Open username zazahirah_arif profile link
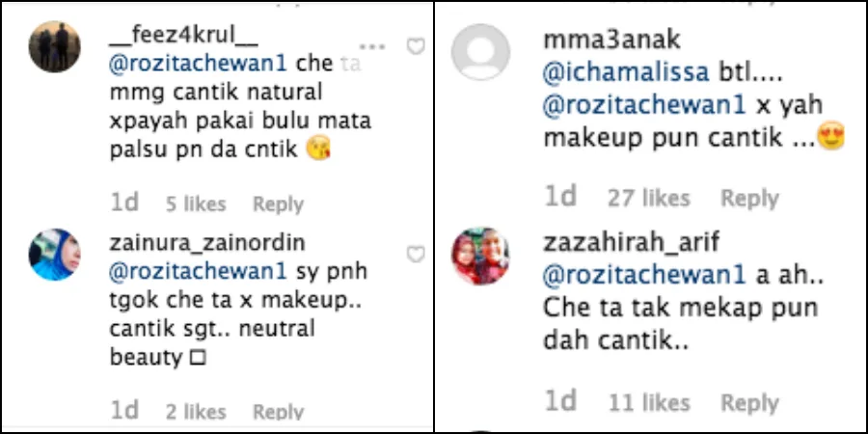Image resolution: width=868 pixels, height=434 pixels. click(631, 244)
